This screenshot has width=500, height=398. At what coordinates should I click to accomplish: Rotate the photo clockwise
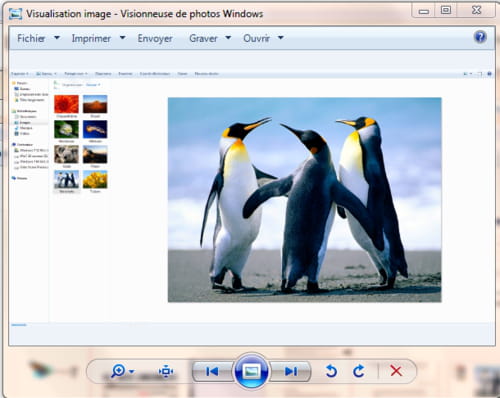359,371
